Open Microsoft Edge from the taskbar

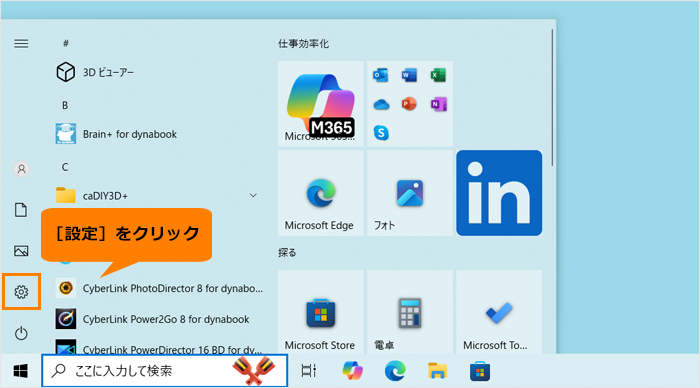coord(395,371)
